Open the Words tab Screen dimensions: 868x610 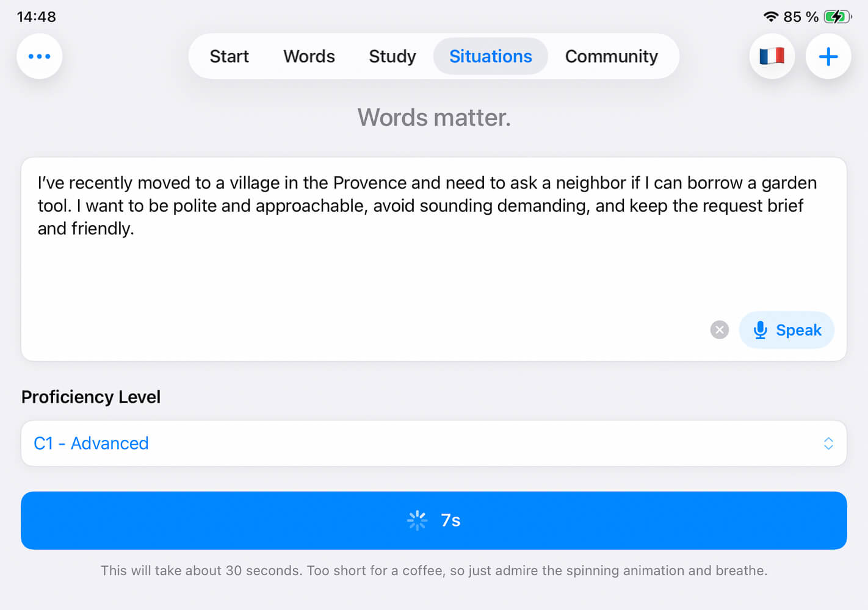[309, 56]
